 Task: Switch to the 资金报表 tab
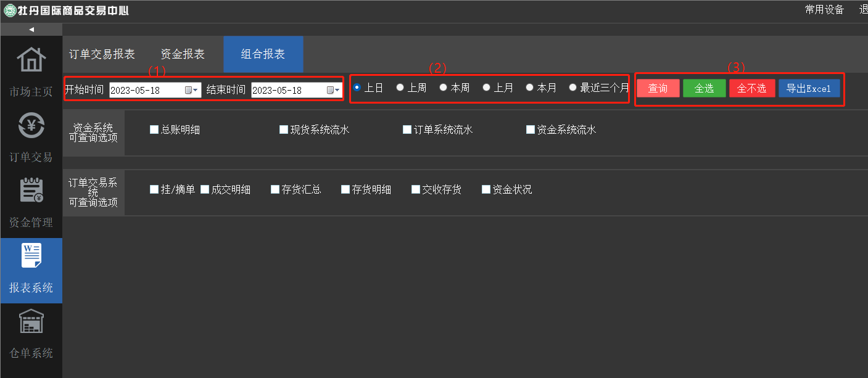pyautogui.click(x=182, y=54)
